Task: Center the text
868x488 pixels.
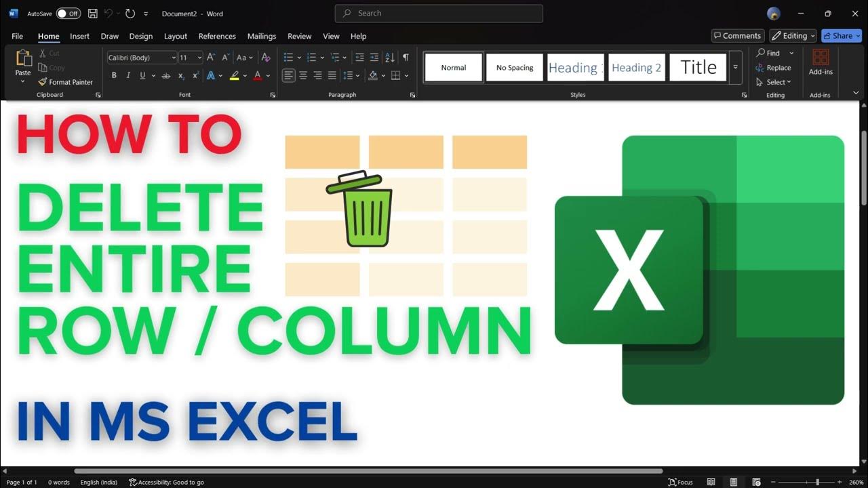Action: [303, 75]
